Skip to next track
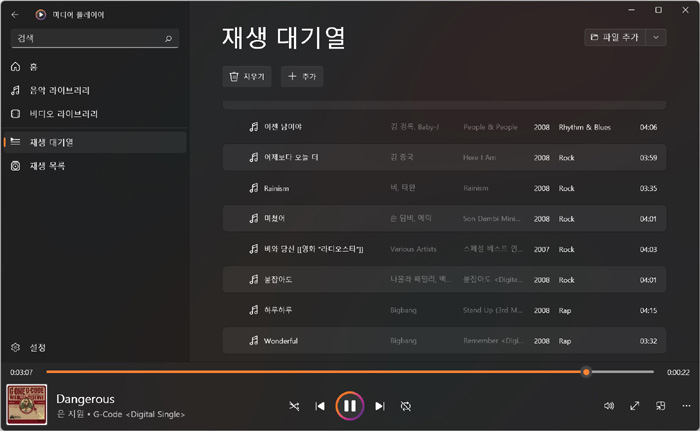The image size is (700, 431). (380, 406)
